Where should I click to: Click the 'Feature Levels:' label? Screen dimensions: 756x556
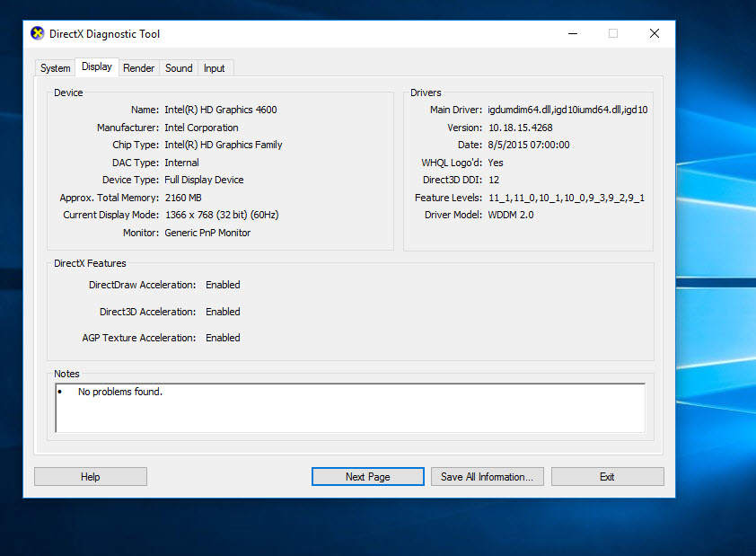pos(448,198)
